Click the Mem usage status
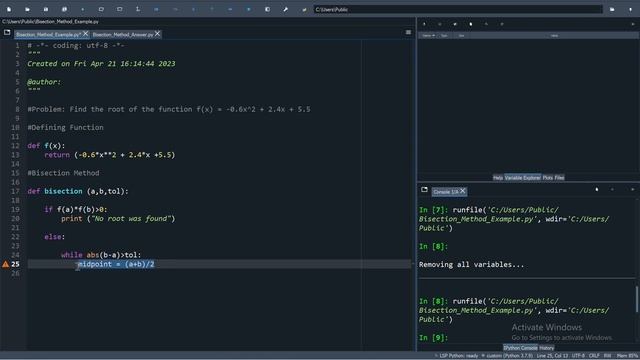Viewport: 640px width, 360px height. click(627, 356)
